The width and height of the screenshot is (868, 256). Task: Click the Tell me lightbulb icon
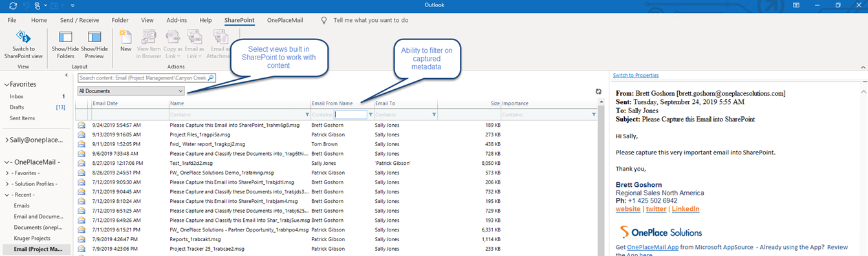tap(325, 20)
